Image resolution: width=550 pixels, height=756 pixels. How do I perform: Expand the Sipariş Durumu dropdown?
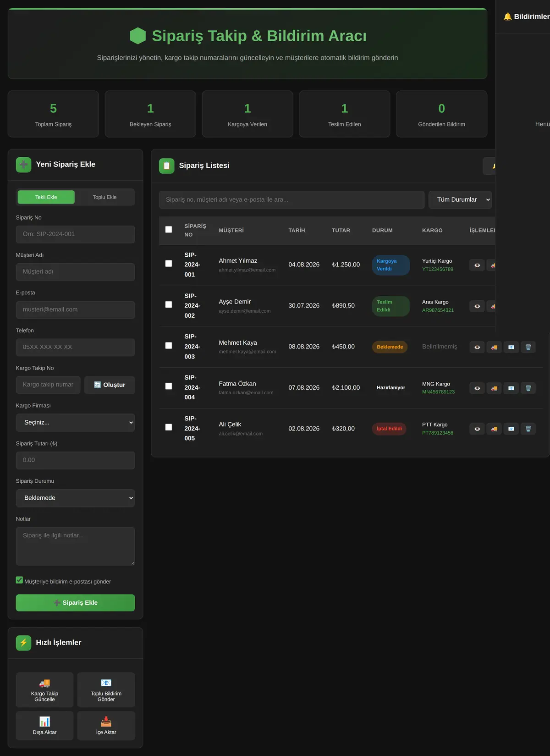tap(75, 498)
